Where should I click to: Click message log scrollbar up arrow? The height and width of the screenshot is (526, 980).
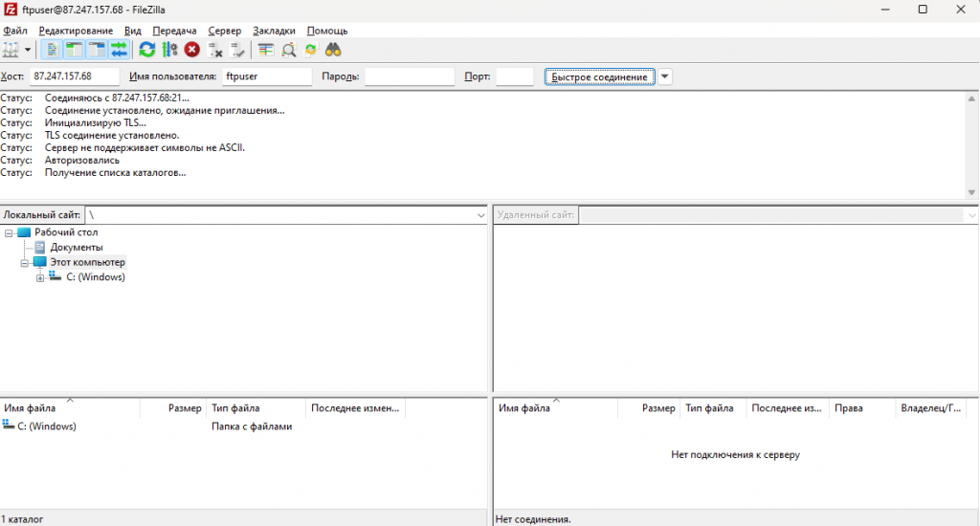[x=971, y=99]
